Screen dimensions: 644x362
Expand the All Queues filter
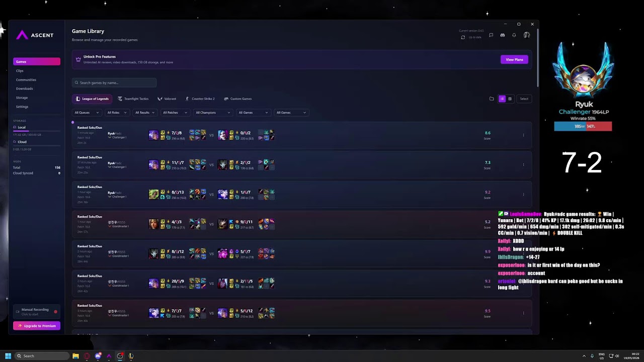(87, 113)
